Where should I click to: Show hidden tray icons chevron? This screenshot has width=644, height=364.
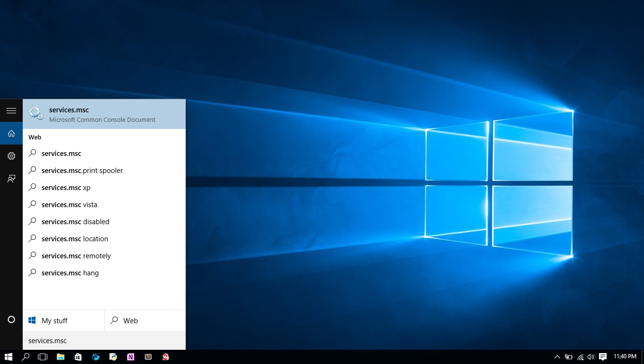[557, 357]
